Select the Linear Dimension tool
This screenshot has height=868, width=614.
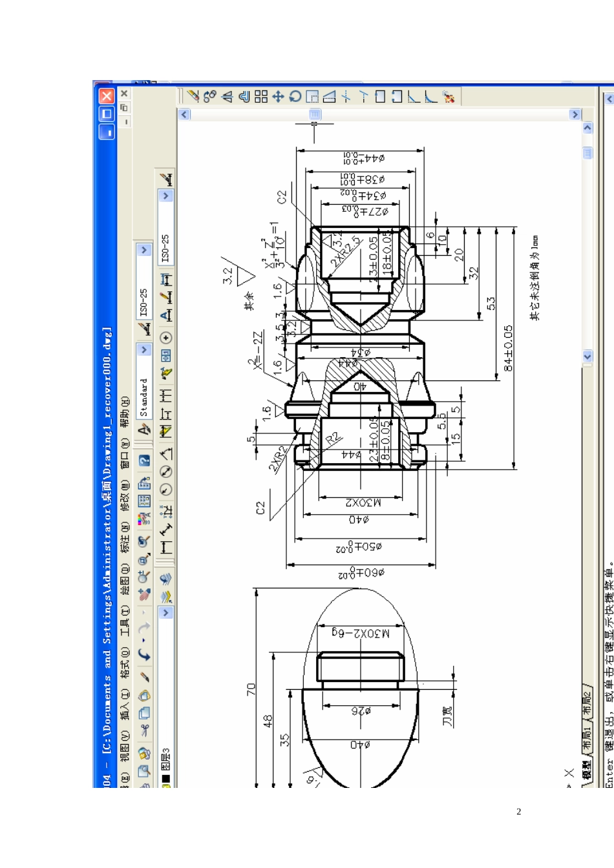pyautogui.click(x=166, y=548)
